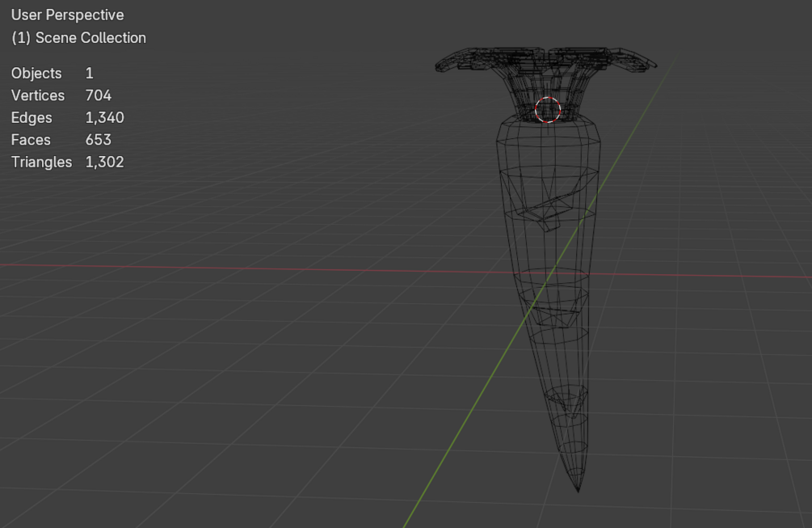Click the 'User Perspective' view label

(67, 15)
